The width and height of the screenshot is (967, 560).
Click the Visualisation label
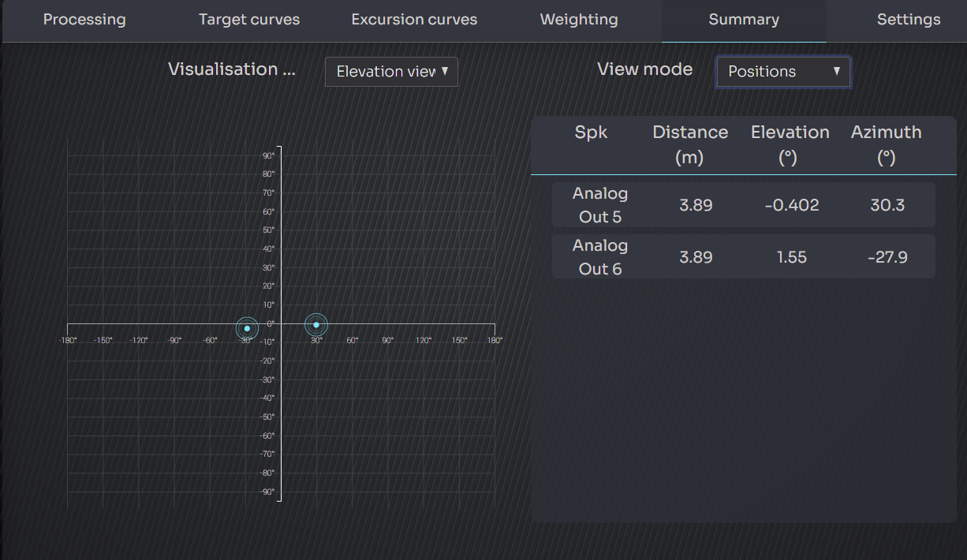coord(232,69)
